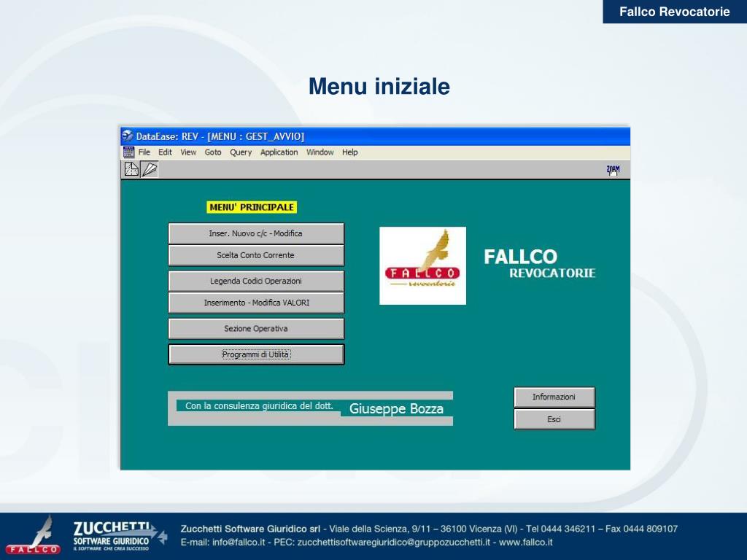Open the View menu
Image resolution: width=747 pixels, height=560 pixels.
tap(188, 152)
